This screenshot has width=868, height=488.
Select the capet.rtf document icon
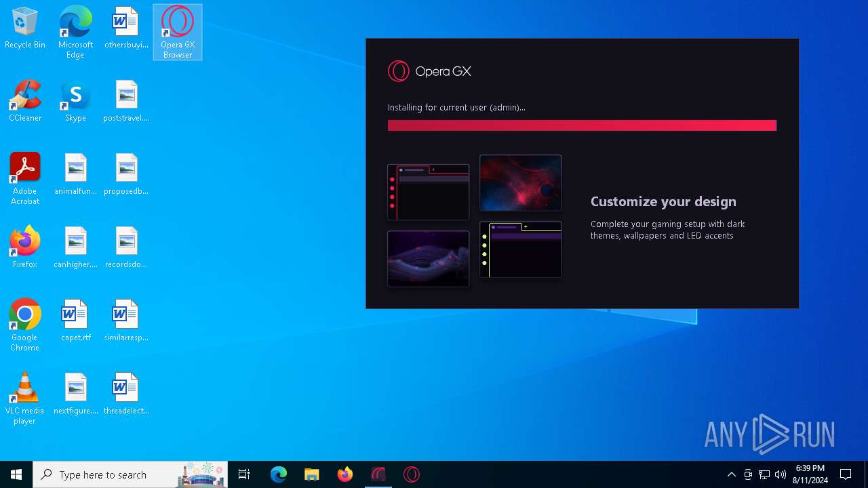tap(75, 321)
